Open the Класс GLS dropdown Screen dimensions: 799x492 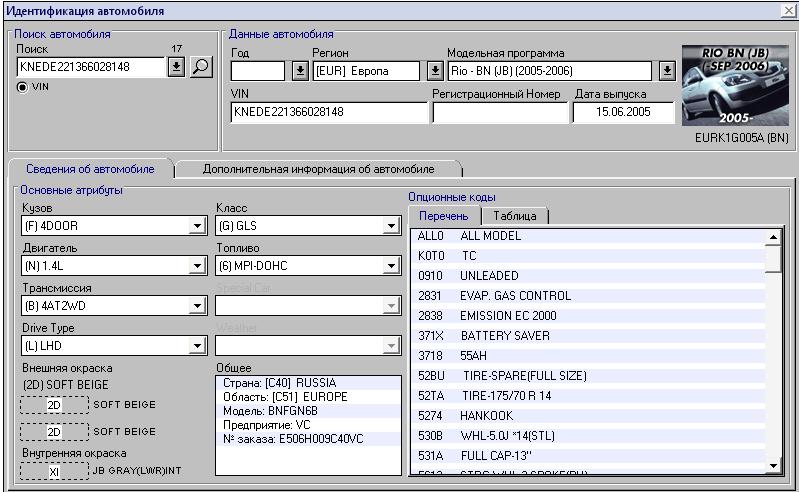point(392,227)
